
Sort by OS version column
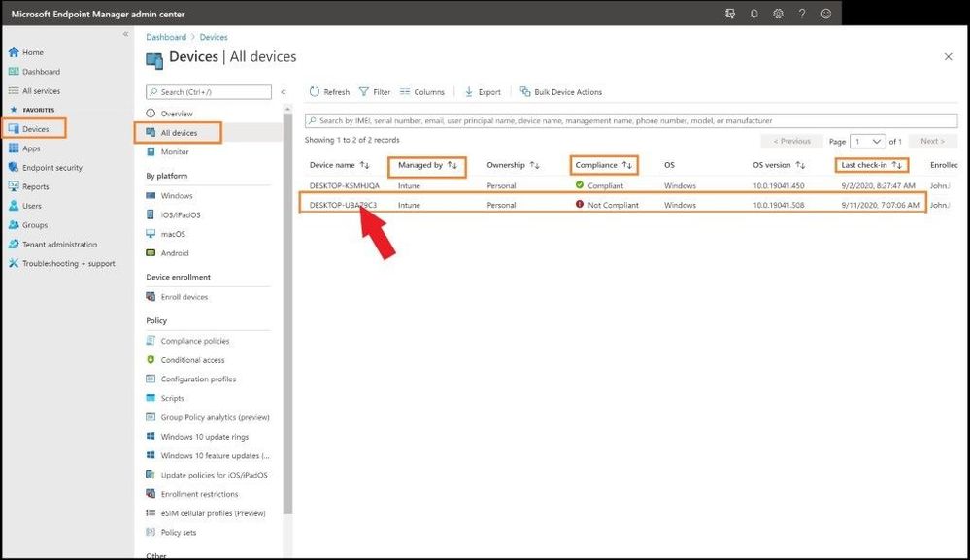click(x=779, y=165)
